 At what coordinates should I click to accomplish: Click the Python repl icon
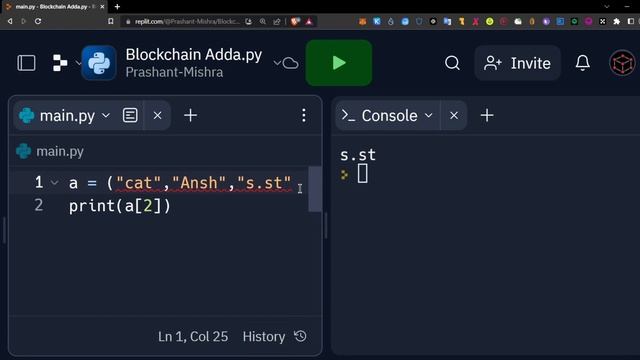click(x=99, y=63)
